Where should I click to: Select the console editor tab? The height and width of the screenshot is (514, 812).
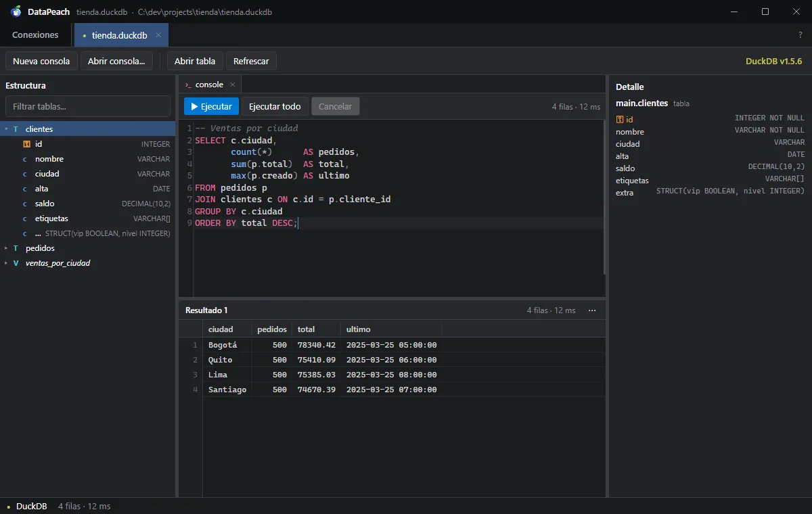210,85
